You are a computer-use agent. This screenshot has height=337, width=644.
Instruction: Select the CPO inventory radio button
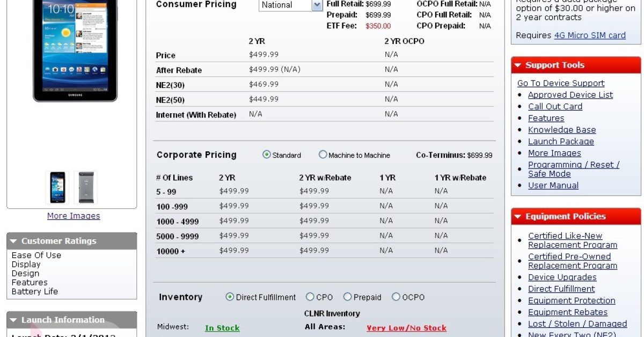310,297
